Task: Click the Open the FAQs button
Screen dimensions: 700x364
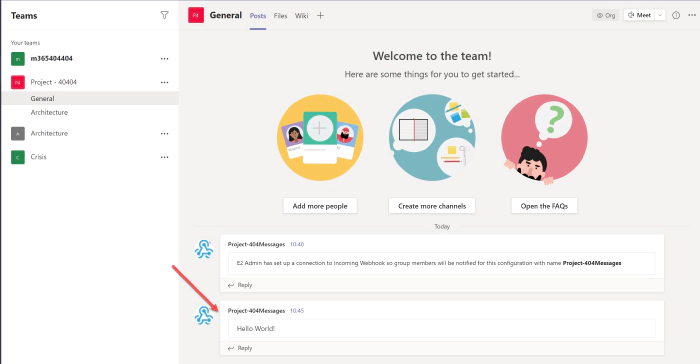Action: coord(544,206)
